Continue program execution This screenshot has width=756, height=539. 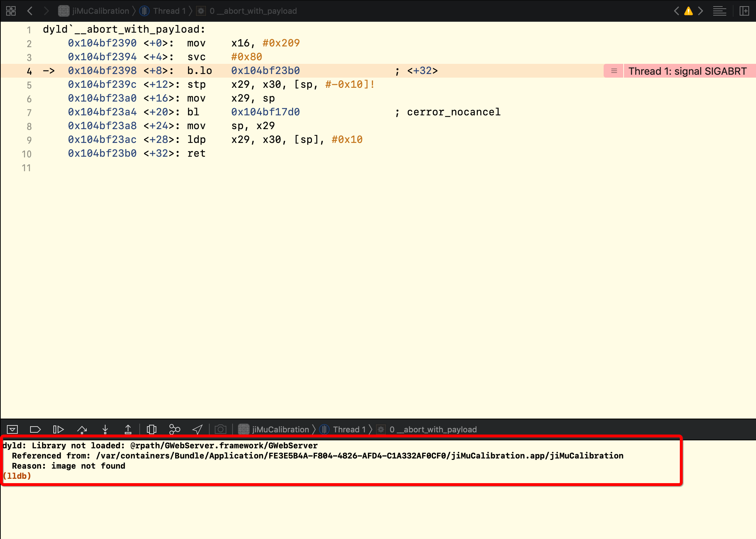point(58,429)
